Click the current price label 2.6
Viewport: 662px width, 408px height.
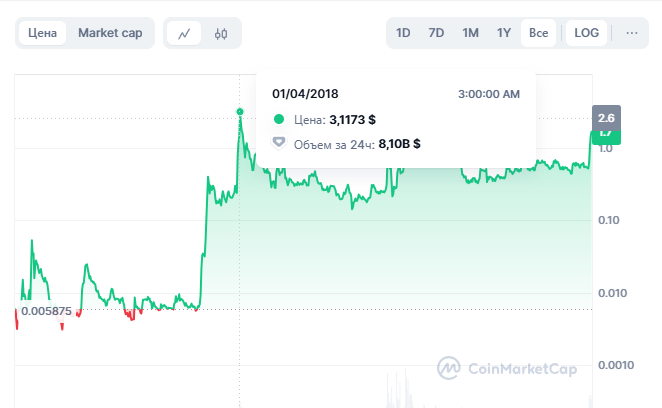click(606, 118)
